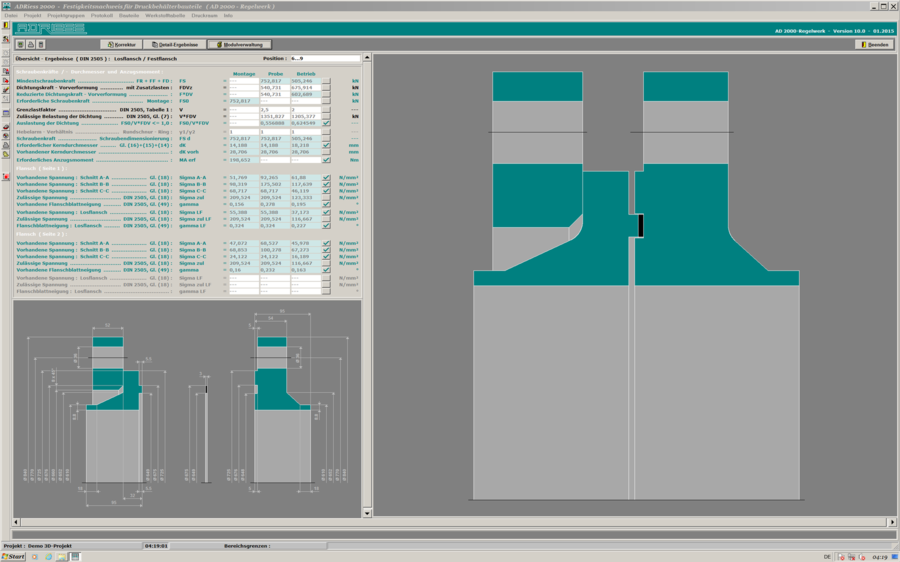Click the Beenden button

click(x=874, y=45)
